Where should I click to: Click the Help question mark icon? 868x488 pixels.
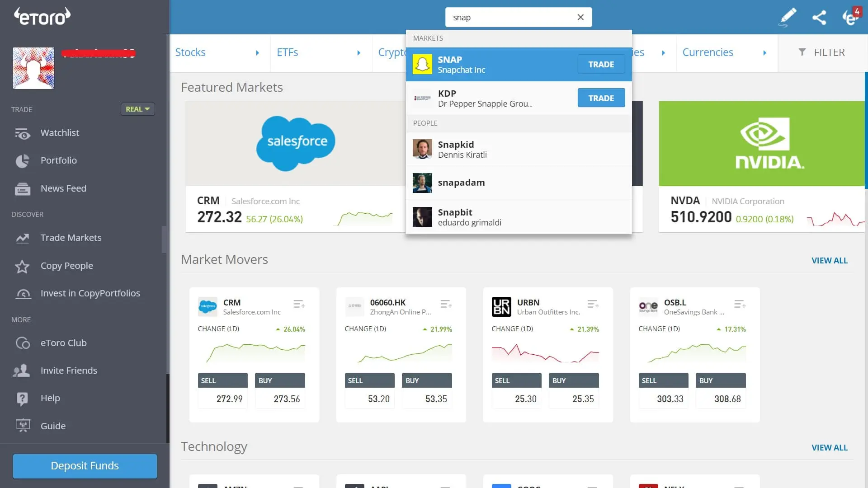tap(22, 399)
